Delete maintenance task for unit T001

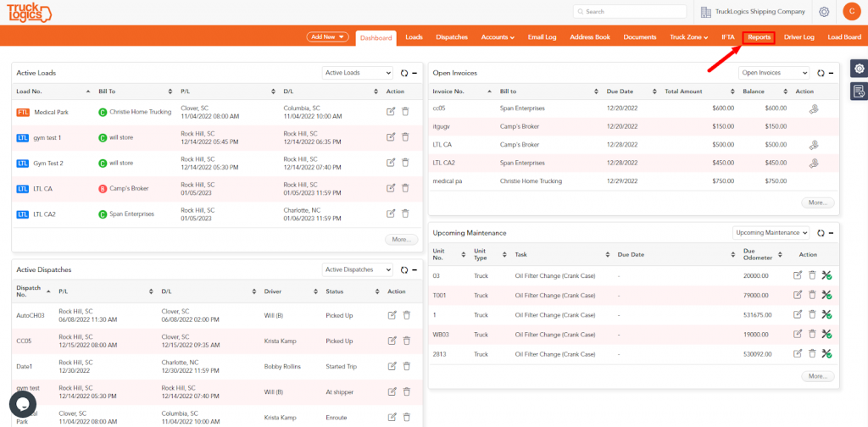coord(812,295)
